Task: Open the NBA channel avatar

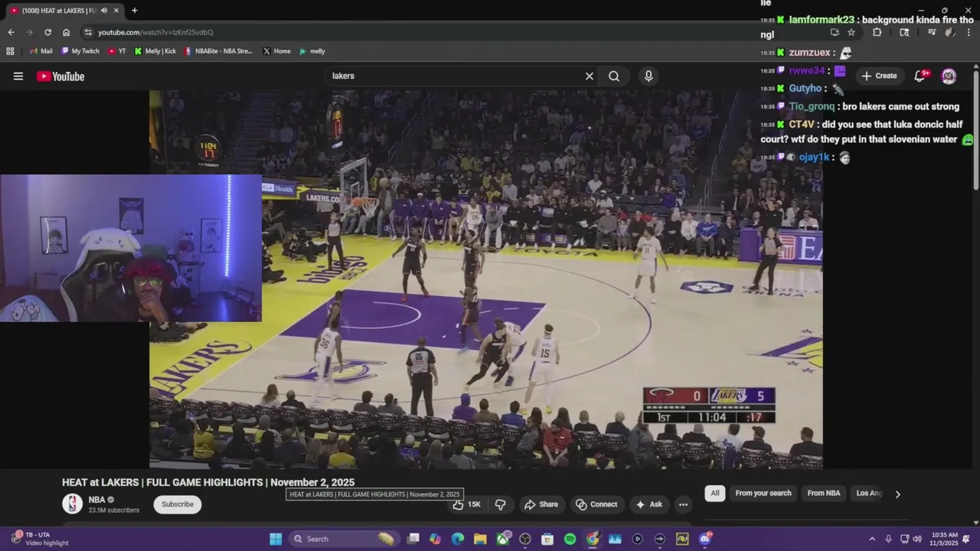Action: pyautogui.click(x=72, y=504)
